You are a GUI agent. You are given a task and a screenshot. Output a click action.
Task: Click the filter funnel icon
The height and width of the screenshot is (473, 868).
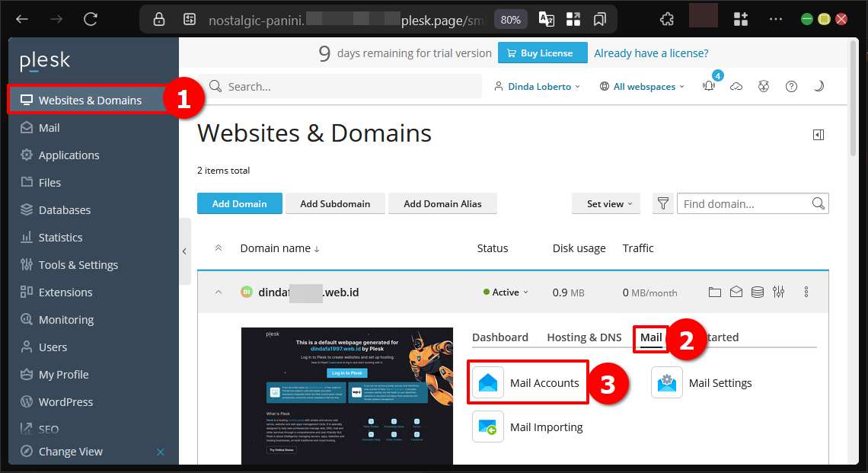pos(663,203)
